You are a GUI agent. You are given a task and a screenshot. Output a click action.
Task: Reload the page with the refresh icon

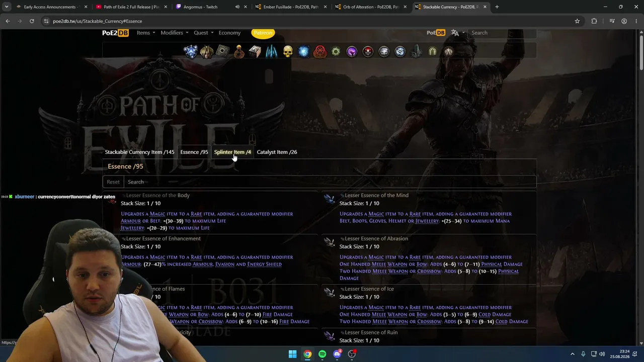[x=32, y=21]
